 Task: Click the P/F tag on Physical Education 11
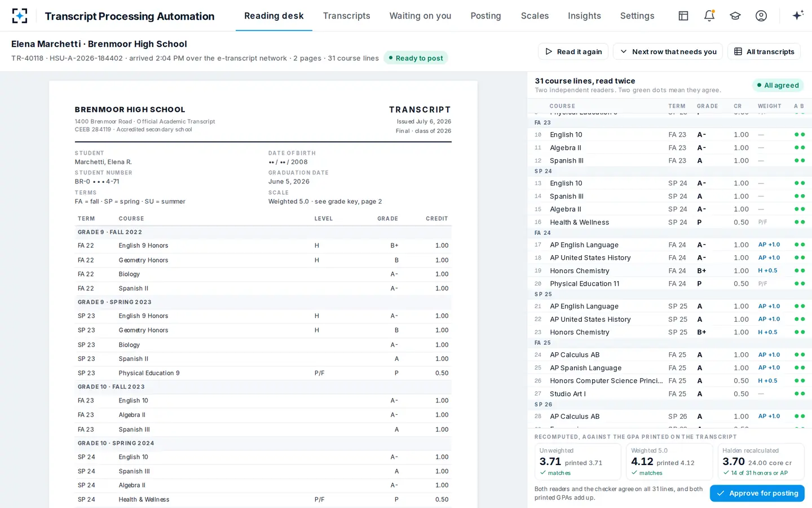pos(762,284)
